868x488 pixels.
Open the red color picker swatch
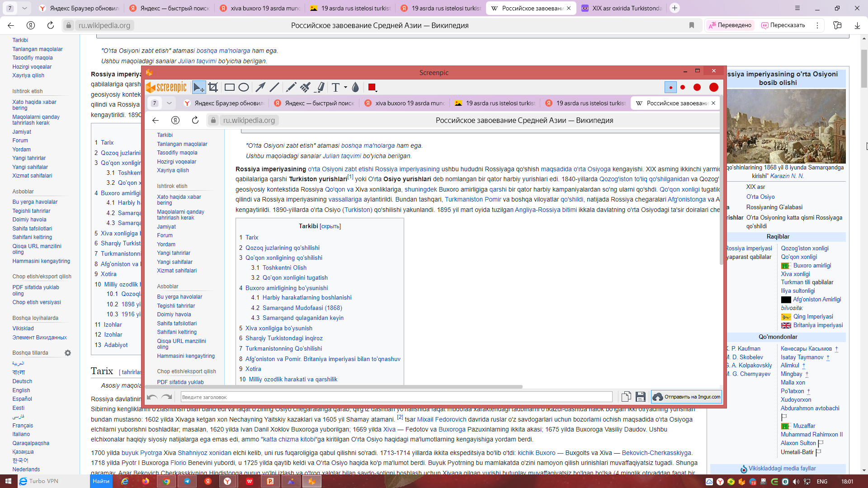(372, 87)
